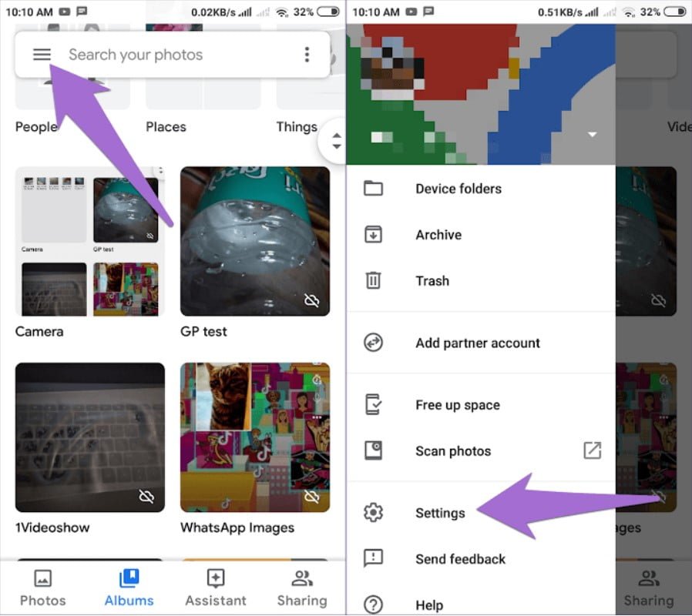
Task: Toggle backup icon on WhatsApp Images album
Action: coord(312,497)
